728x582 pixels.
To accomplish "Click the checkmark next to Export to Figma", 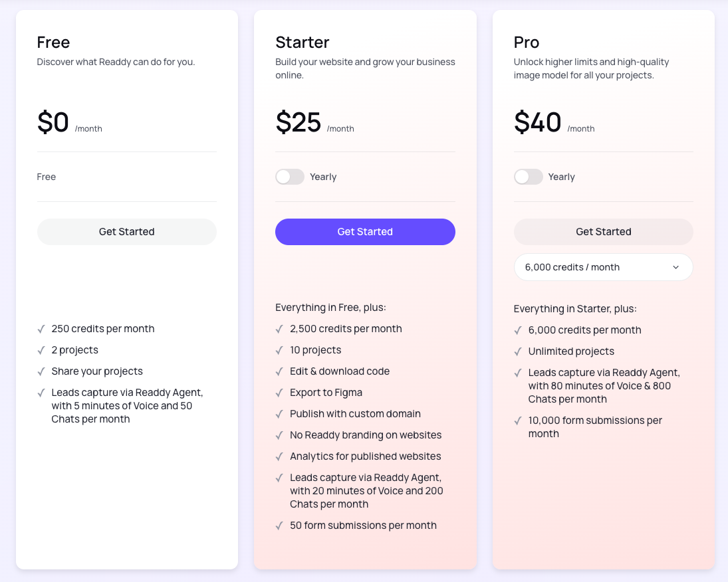I will point(279,393).
